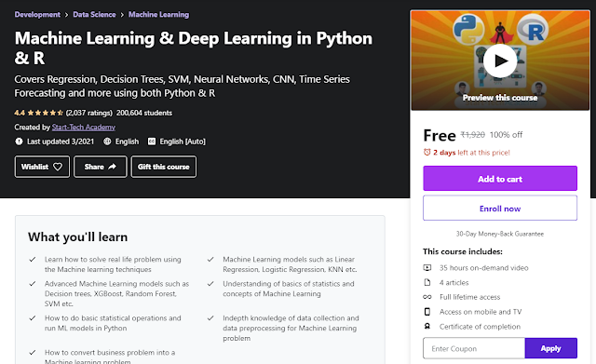This screenshot has width=596, height=364.
Task: Click the articles document icon
Action: [427, 282]
